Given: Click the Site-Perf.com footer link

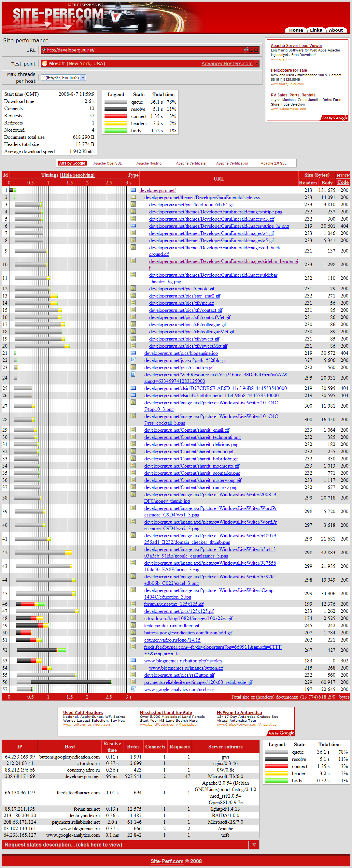Looking at the screenshot, I should [167, 861].
